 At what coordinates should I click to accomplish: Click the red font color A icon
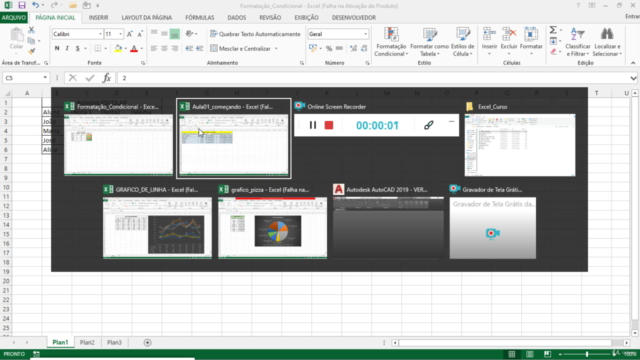(x=134, y=48)
